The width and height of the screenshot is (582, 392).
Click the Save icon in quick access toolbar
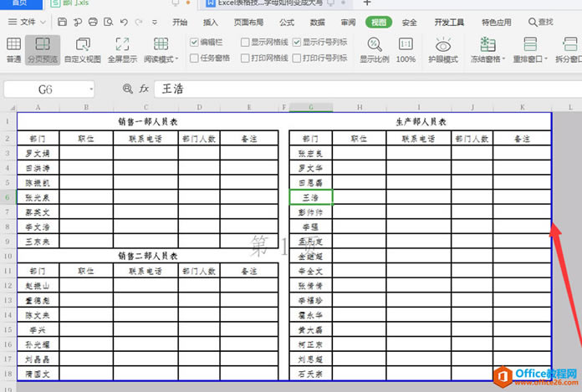[63, 22]
